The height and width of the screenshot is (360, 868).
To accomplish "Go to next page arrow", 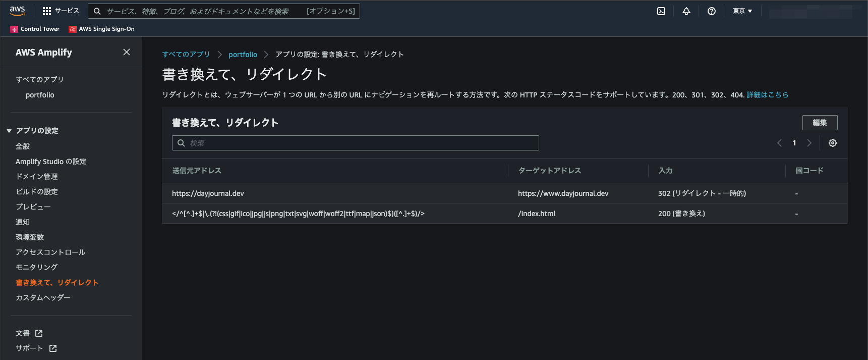I will pos(809,143).
